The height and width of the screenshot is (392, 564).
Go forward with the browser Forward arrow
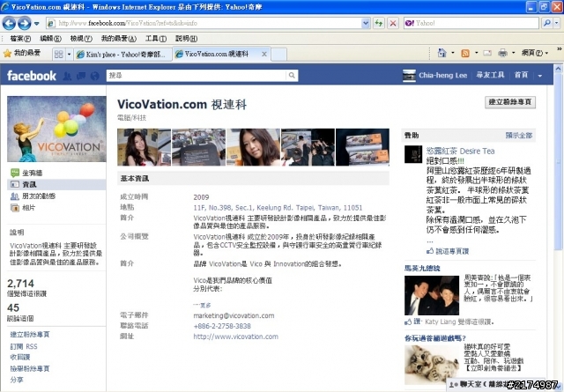[x=25, y=24]
